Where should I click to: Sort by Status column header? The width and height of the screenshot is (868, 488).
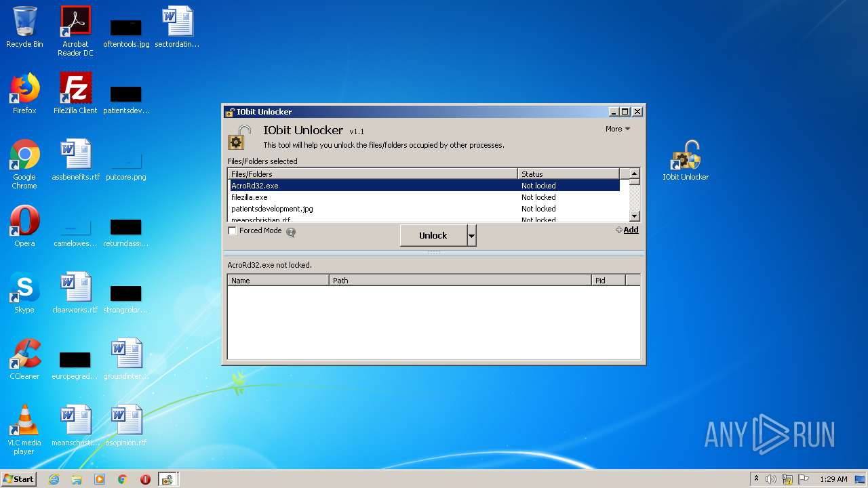click(568, 174)
